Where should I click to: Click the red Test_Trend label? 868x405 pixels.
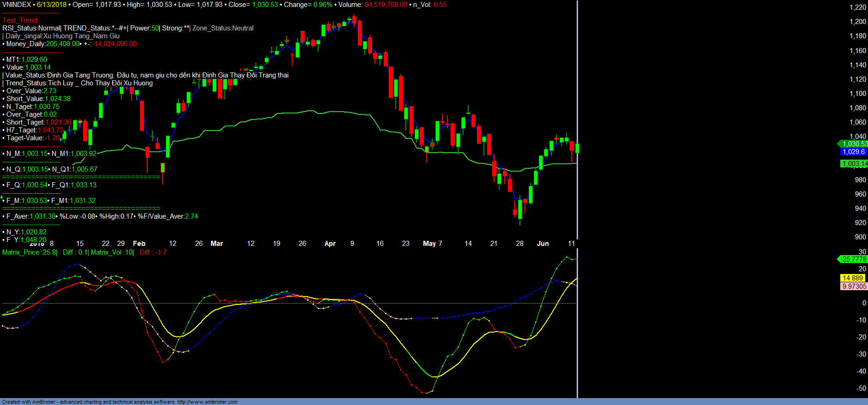20,20
